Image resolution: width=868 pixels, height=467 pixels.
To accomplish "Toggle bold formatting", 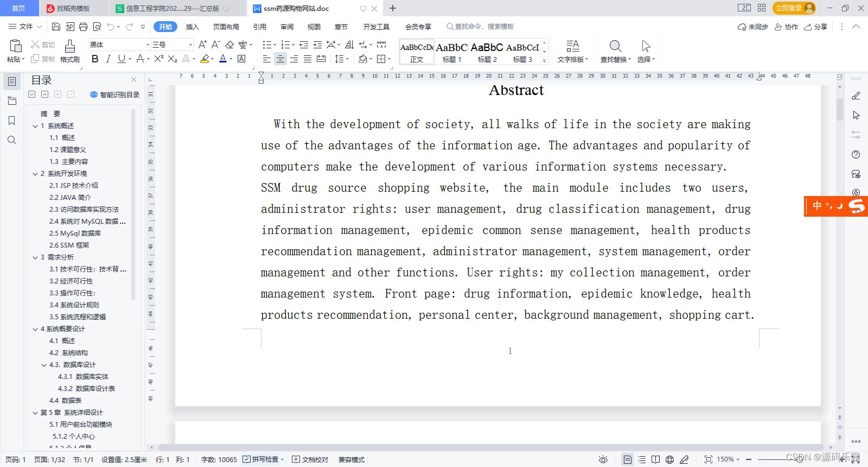I will 95,59.
